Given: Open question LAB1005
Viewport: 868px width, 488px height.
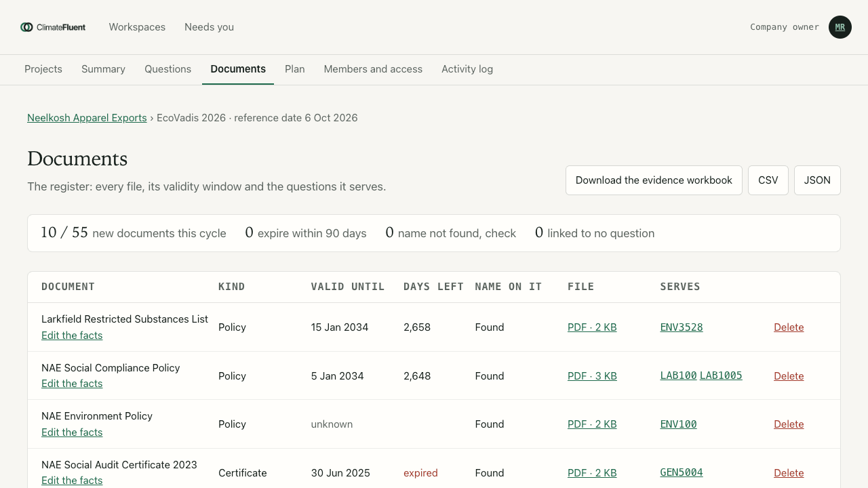Looking at the screenshot, I should click(x=721, y=375).
